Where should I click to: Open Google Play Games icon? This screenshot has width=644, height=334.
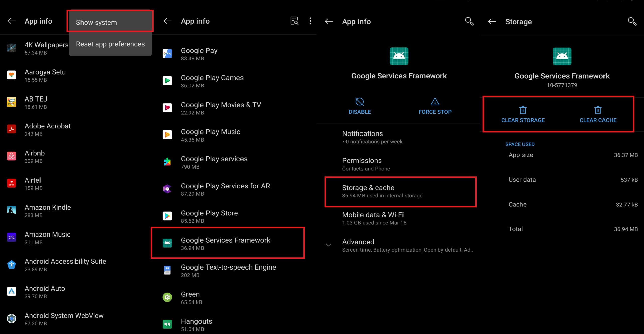click(x=167, y=81)
